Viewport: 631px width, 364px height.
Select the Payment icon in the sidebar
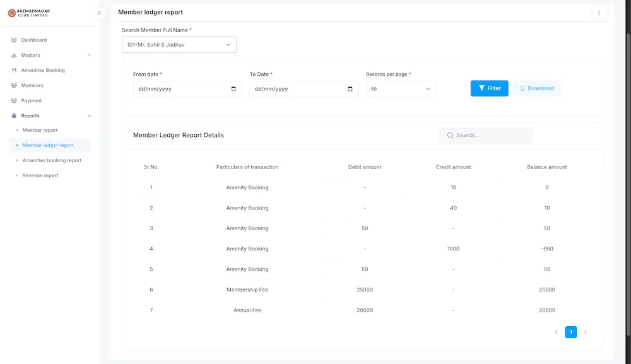click(x=14, y=100)
